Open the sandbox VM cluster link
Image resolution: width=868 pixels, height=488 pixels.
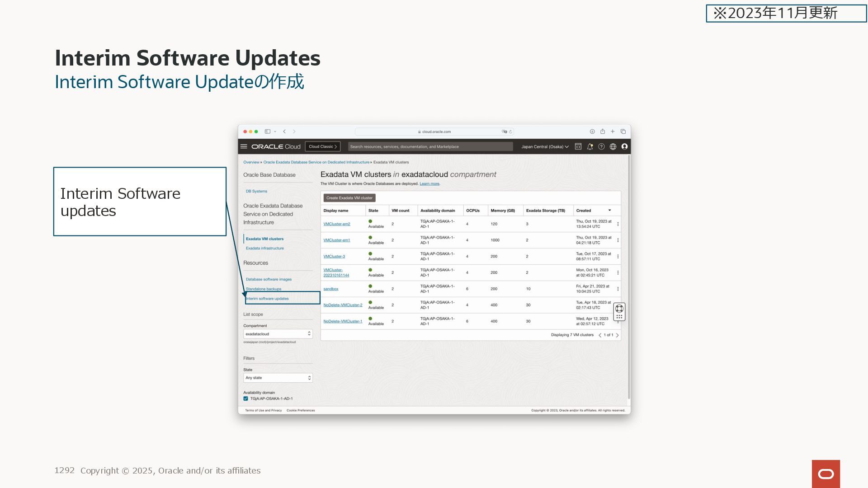(330, 289)
